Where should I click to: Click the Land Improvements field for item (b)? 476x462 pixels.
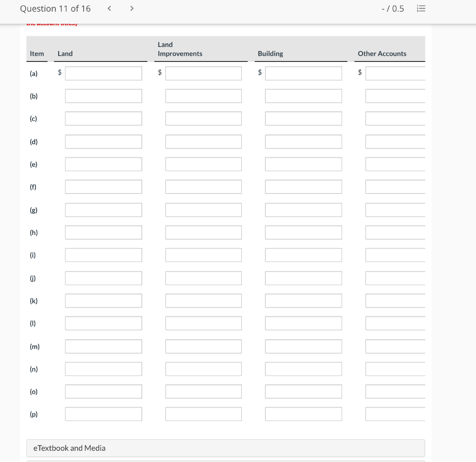204,96
